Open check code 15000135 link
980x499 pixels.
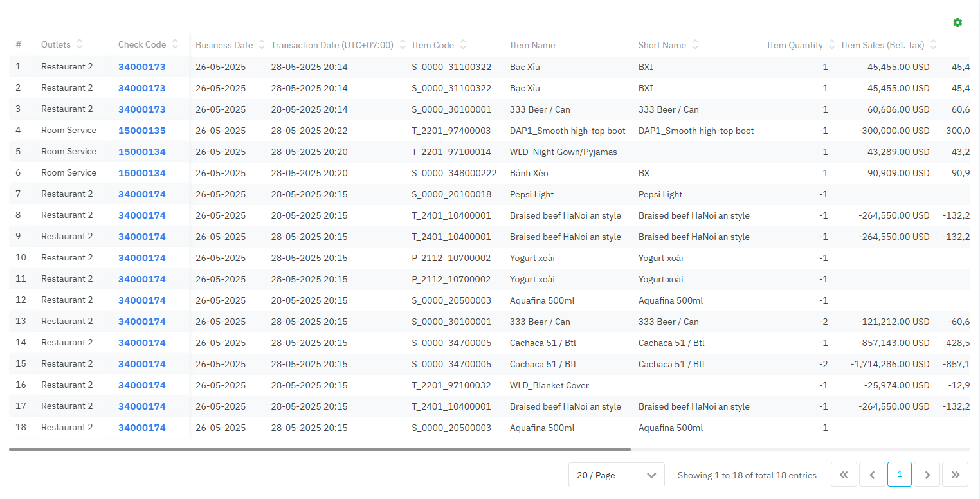(141, 131)
